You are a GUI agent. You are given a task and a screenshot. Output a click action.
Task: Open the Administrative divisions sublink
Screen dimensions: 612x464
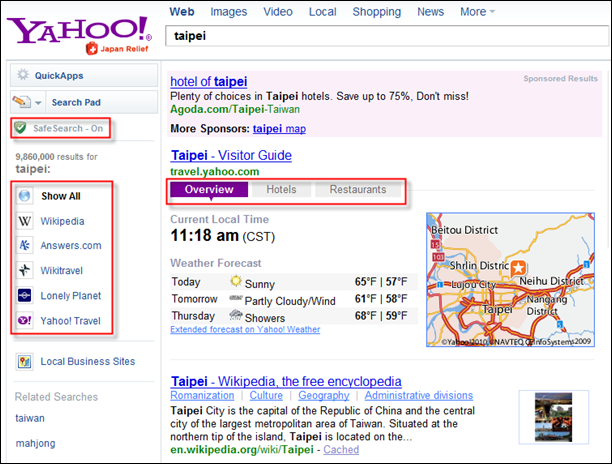tap(419, 395)
